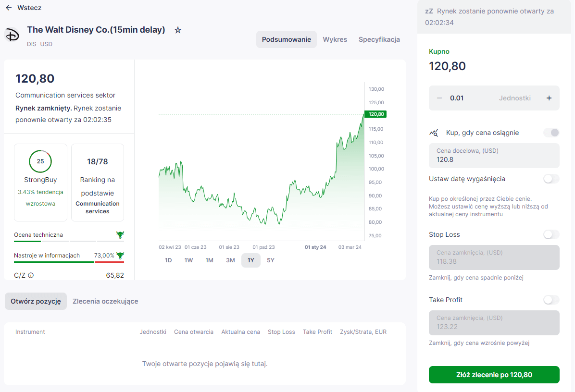This screenshot has width=575, height=392.
Task: Select the Zlecenia oczekujące tab
Action: (105, 301)
